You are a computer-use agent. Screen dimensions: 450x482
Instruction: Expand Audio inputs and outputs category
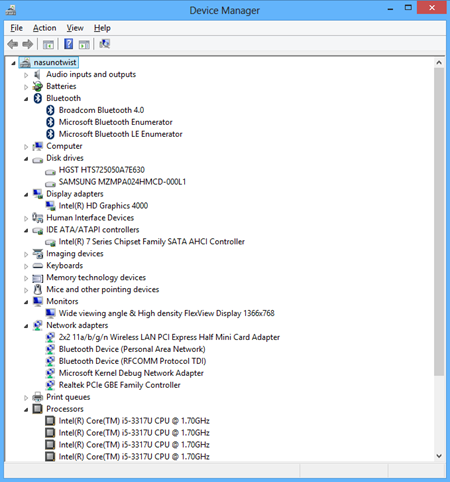click(x=26, y=75)
